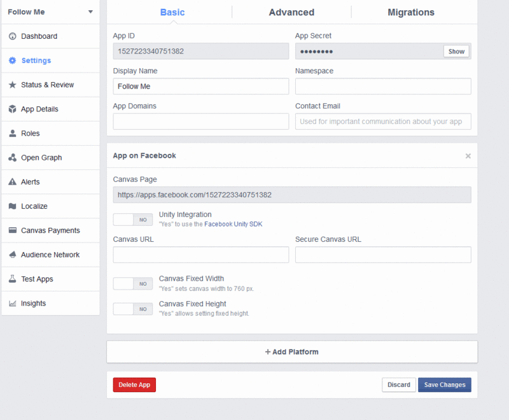Click the Localize flag icon

click(x=12, y=206)
